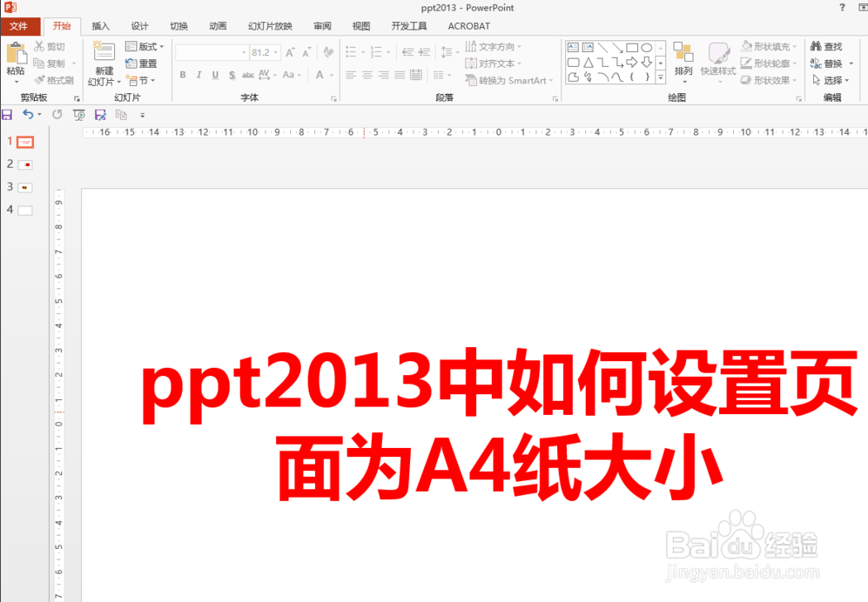
Task: Decrease font size with small A
Action: [x=306, y=52]
